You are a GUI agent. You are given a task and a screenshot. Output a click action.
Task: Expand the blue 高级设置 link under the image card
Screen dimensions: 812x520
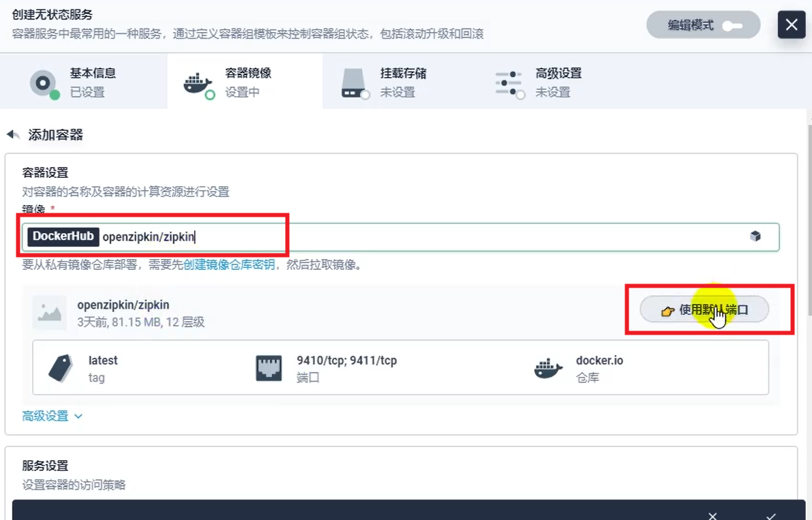pos(52,416)
